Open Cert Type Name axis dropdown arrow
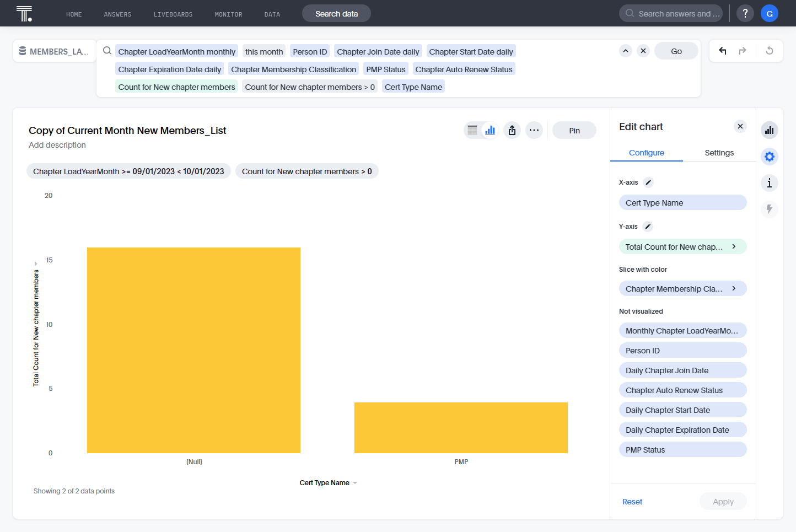 355,483
